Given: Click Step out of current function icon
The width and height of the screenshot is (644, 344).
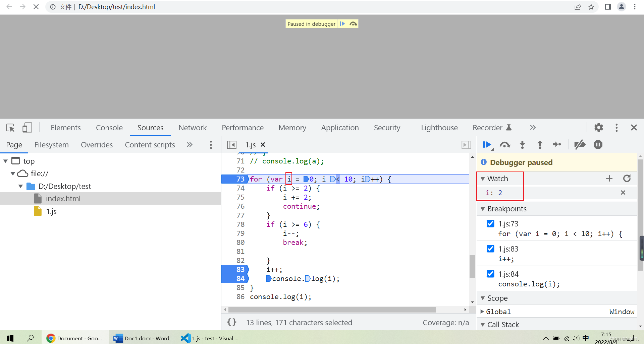Looking at the screenshot, I should click(540, 145).
